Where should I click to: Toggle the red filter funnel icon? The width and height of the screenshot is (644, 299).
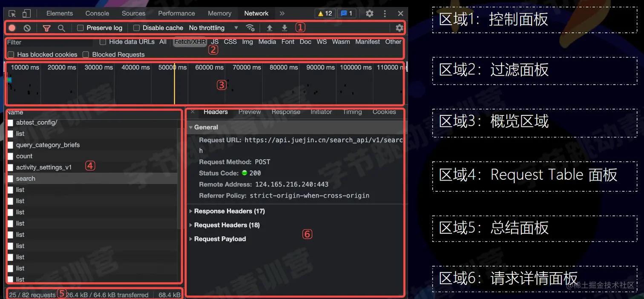(47, 28)
